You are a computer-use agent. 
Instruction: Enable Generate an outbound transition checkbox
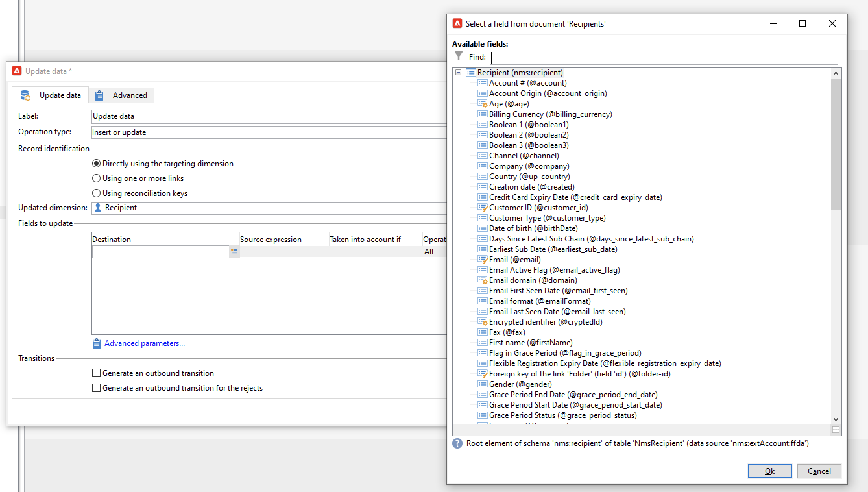pos(96,373)
